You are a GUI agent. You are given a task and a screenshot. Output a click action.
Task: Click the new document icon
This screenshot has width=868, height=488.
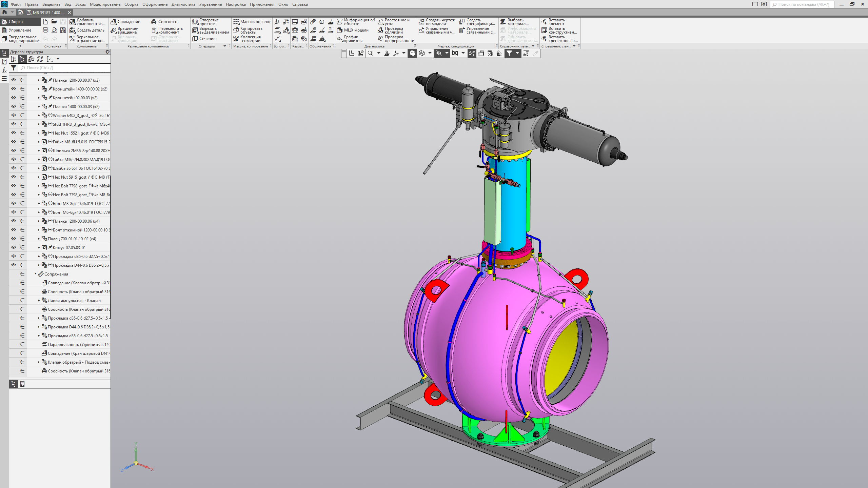45,22
